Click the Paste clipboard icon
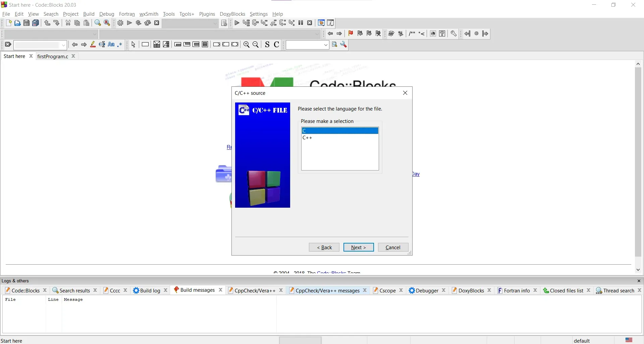644x344 pixels. pyautogui.click(x=87, y=23)
